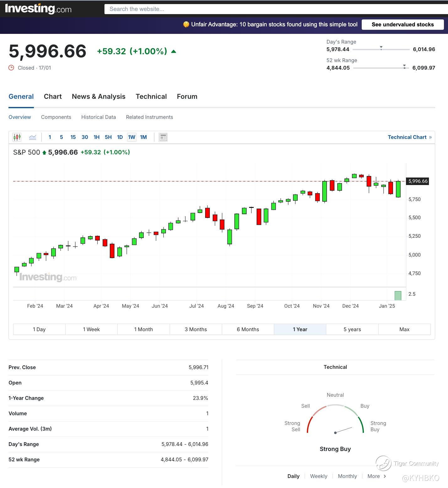Viewport: 448px width, 488px height.
Task: Click the Open value 5,995.4
Action: [199, 383]
